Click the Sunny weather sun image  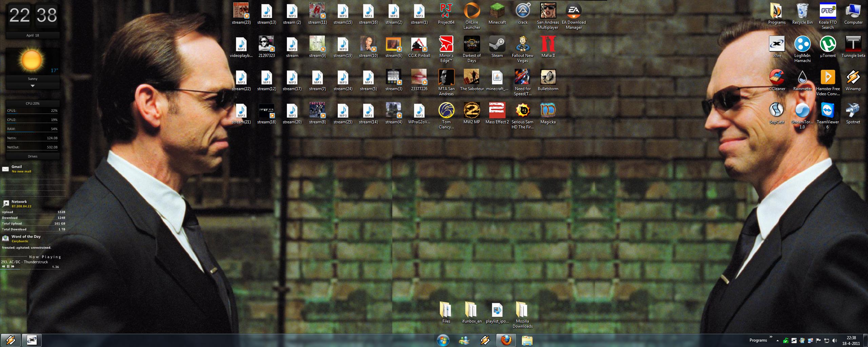click(x=32, y=60)
